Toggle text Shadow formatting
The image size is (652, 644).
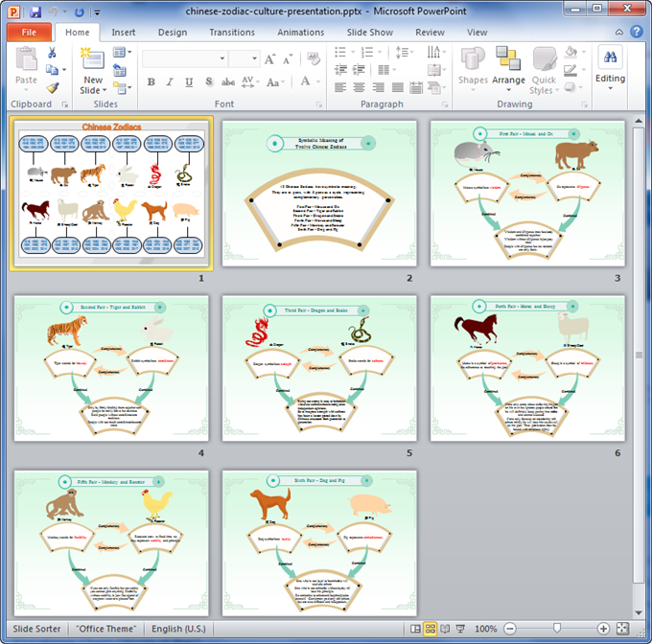pyautogui.click(x=209, y=81)
